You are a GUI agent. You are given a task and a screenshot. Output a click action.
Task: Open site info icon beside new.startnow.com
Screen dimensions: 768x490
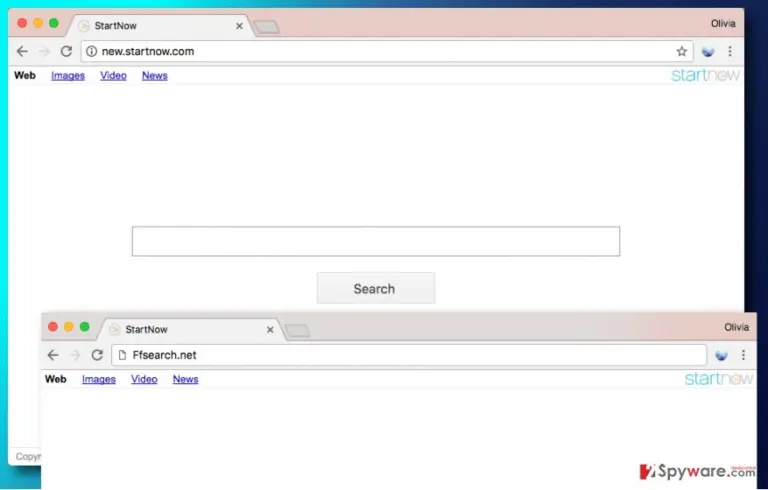click(x=92, y=51)
